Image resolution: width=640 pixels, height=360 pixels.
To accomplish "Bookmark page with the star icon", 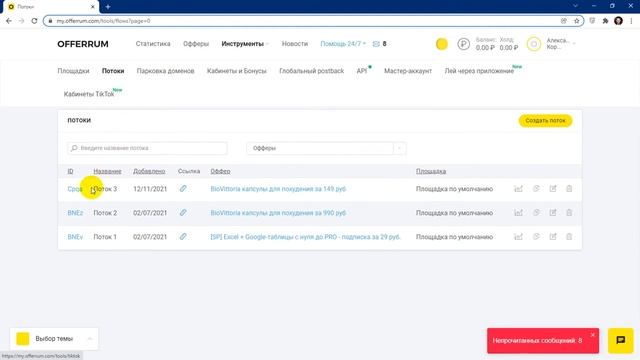I will point(577,21).
